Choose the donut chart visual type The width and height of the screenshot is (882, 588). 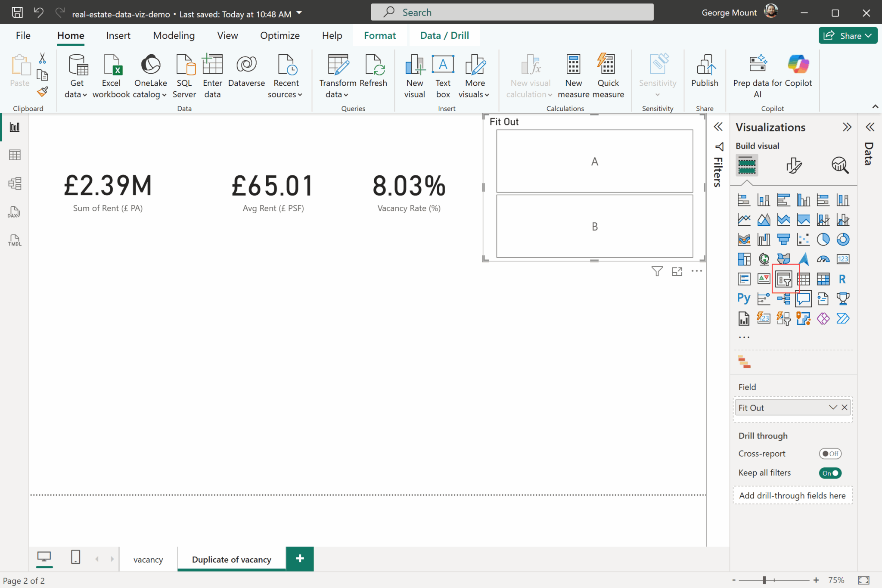843,240
